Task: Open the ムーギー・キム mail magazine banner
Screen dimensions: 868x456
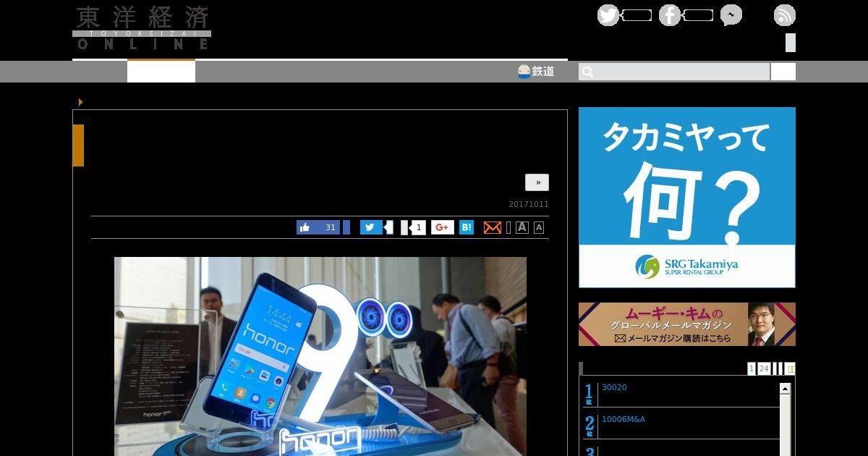Action: tap(687, 324)
